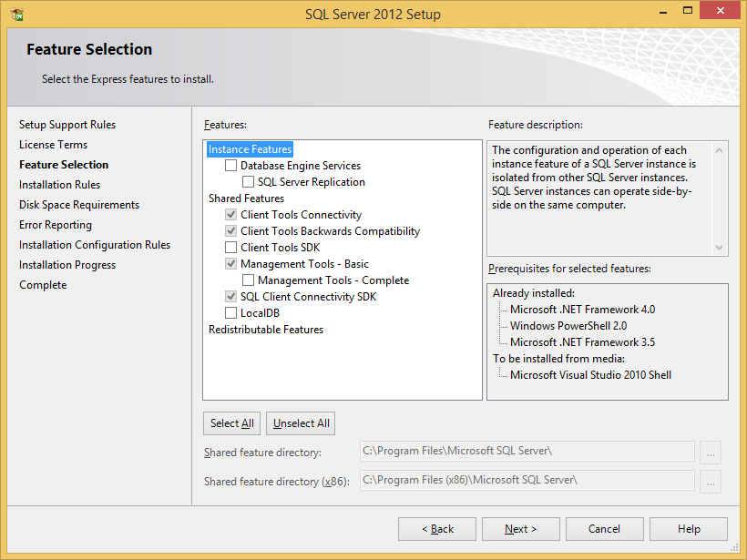Click the Unselect All button
Viewport: 747px width, 560px height.
click(x=300, y=423)
